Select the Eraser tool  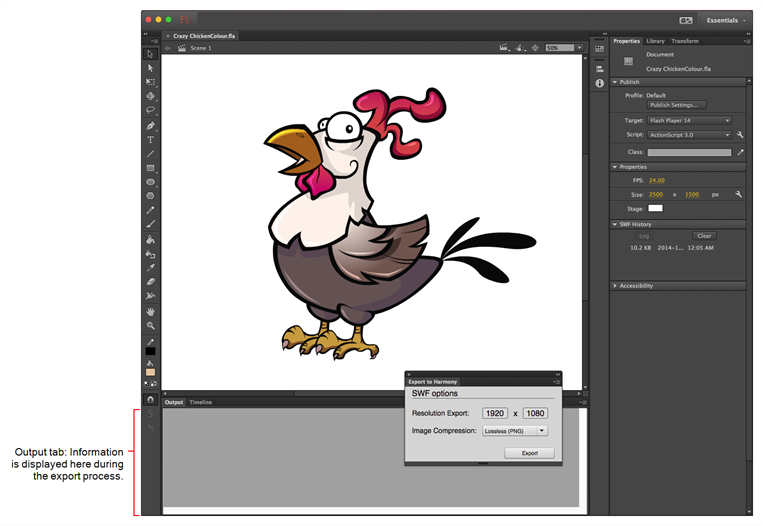[151, 283]
